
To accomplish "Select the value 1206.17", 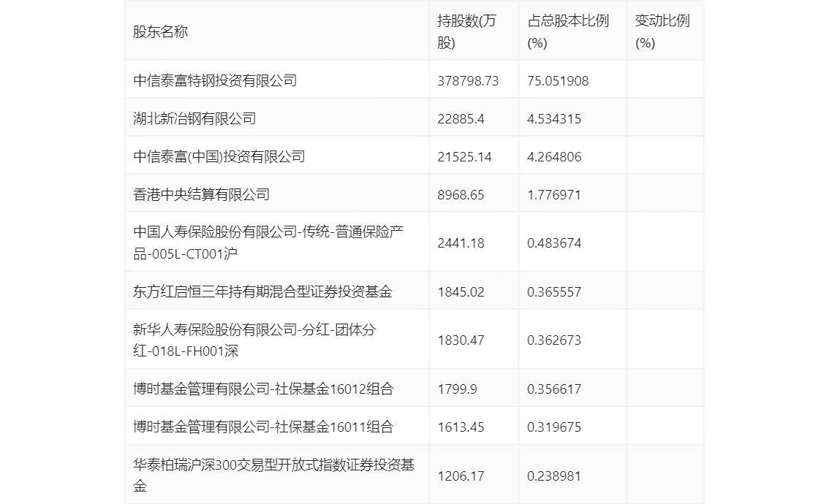I will pos(461,476).
